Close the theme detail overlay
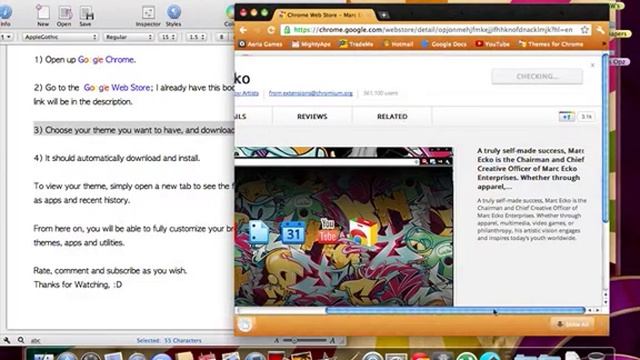This screenshot has width=640, height=360. pyautogui.click(x=592, y=65)
